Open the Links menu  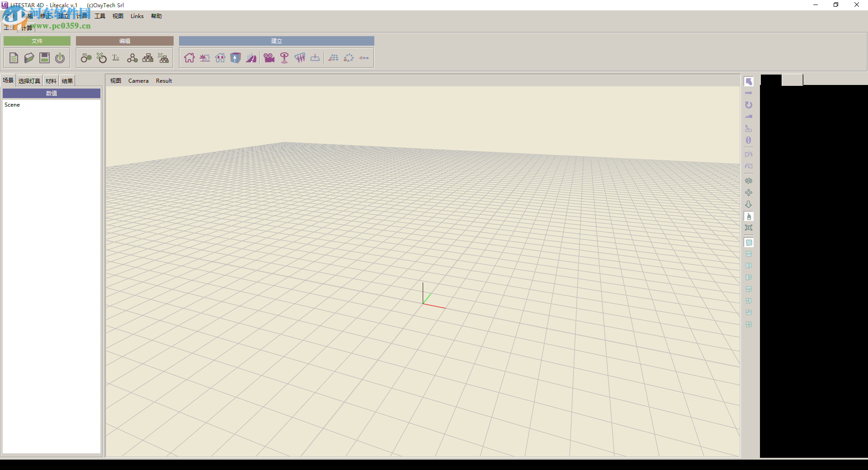pos(137,16)
